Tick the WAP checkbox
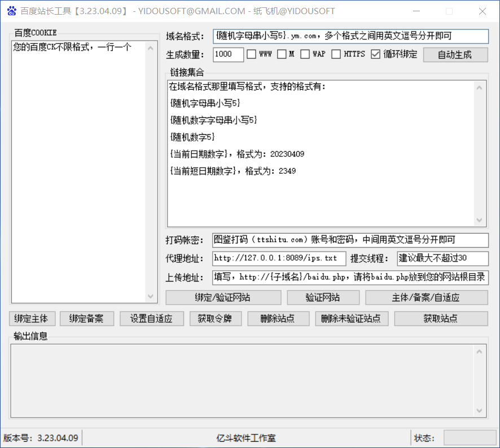Screen dimensions: 500x448 305,54
